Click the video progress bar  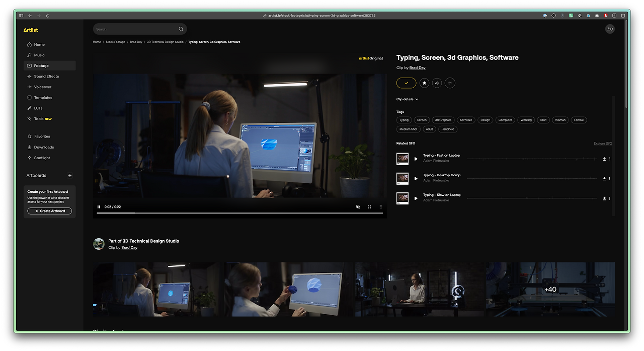(239, 213)
